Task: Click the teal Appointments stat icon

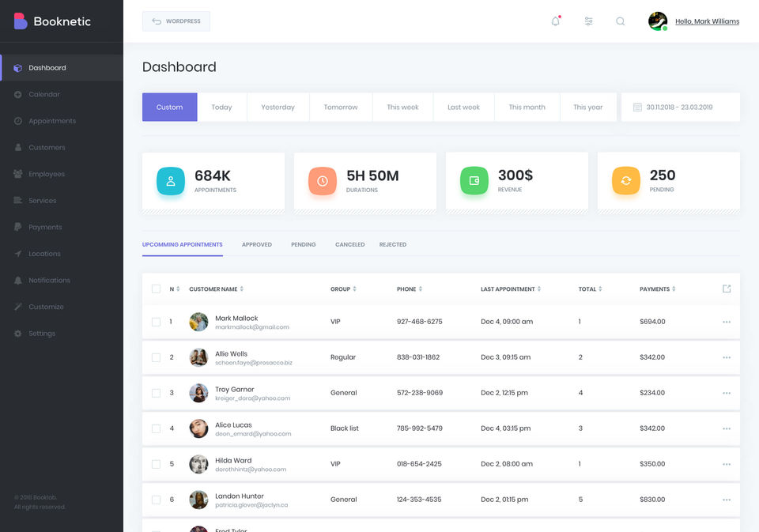Action: pyautogui.click(x=171, y=181)
